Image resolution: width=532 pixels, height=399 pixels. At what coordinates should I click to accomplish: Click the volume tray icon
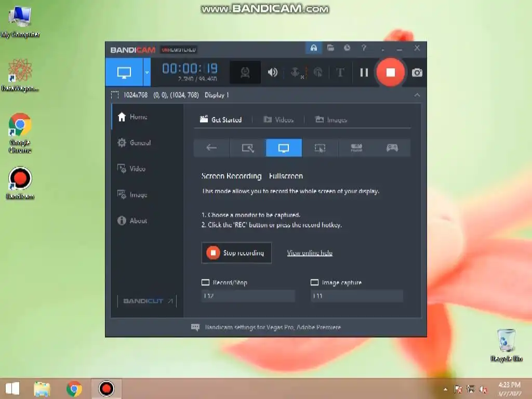tap(483, 389)
